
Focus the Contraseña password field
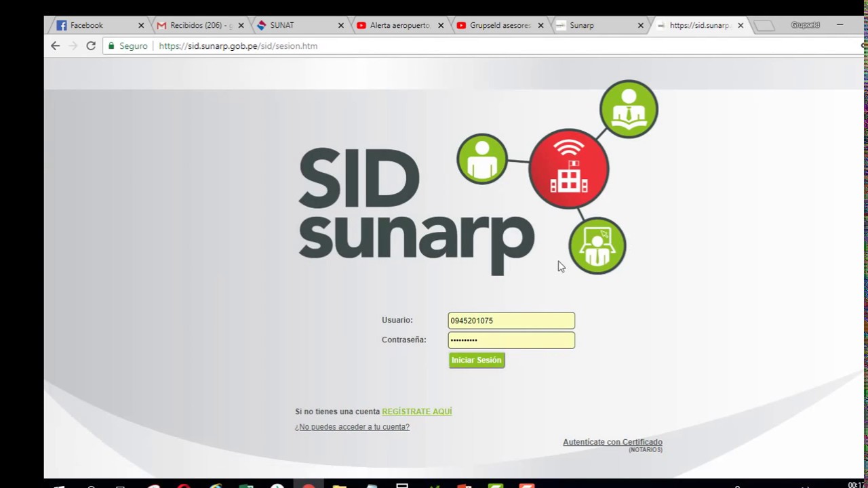(511, 340)
